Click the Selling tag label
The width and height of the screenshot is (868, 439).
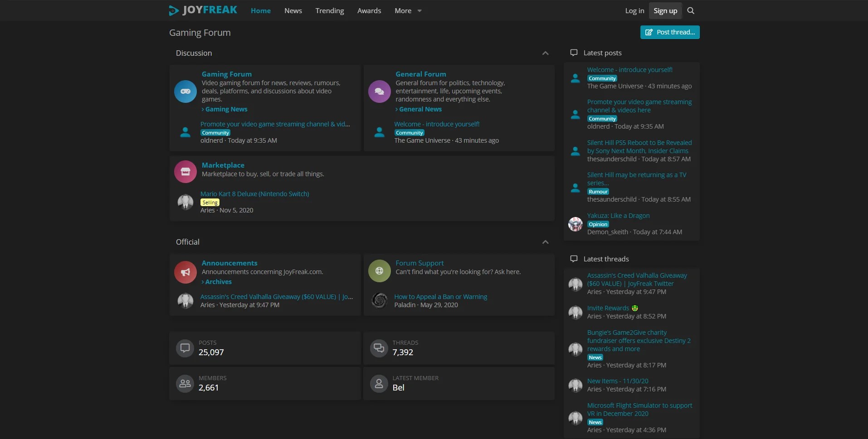point(210,203)
